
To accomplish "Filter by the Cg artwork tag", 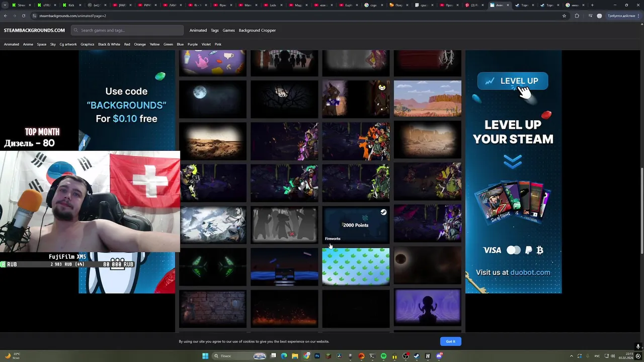I will [x=68, y=44].
